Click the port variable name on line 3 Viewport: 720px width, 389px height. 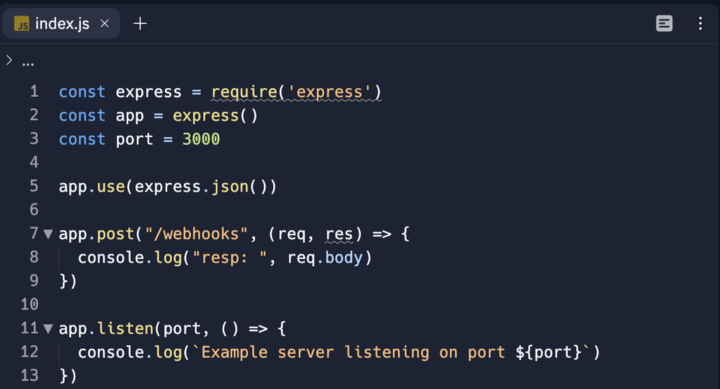(x=134, y=140)
